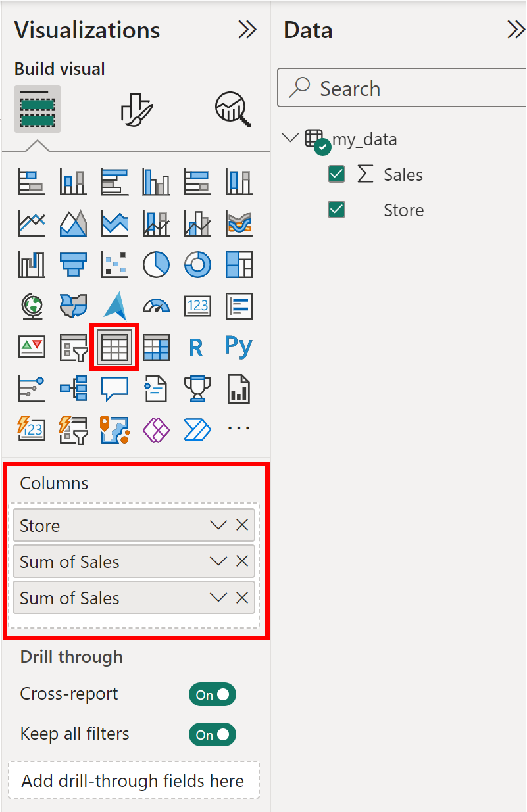527x812 pixels.
Task: Add a Pie chart visual
Action: click(156, 264)
